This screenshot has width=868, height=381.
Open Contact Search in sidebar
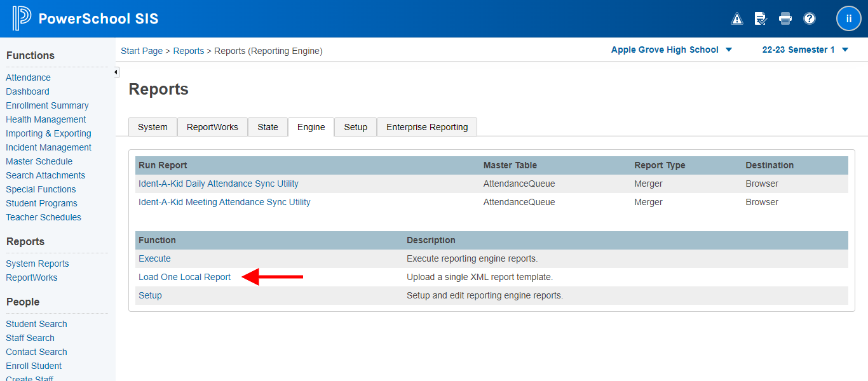(36, 352)
